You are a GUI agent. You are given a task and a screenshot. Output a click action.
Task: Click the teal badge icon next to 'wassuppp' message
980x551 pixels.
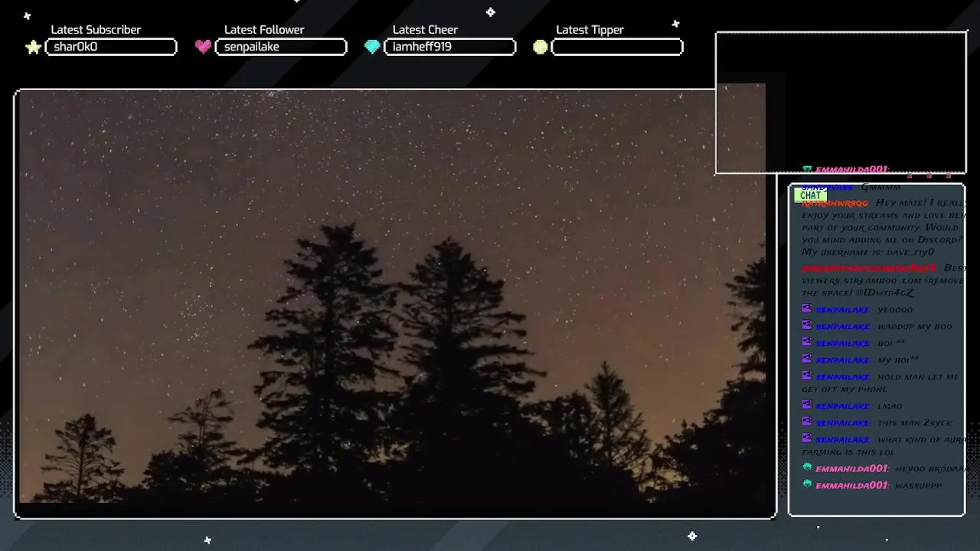coord(806,484)
